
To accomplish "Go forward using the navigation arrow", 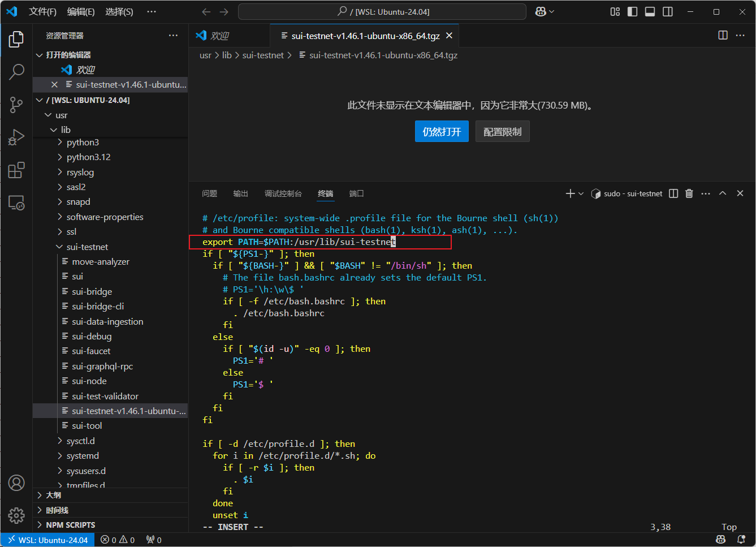I will point(224,12).
